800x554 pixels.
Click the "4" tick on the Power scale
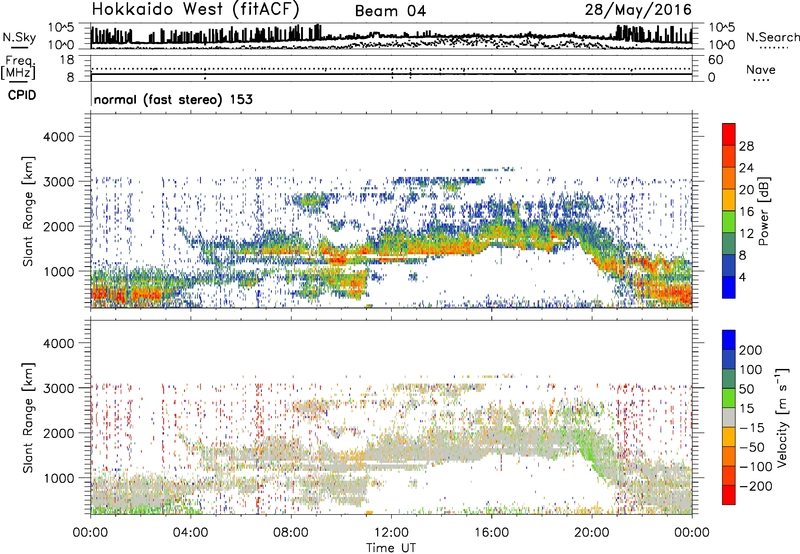click(743, 277)
